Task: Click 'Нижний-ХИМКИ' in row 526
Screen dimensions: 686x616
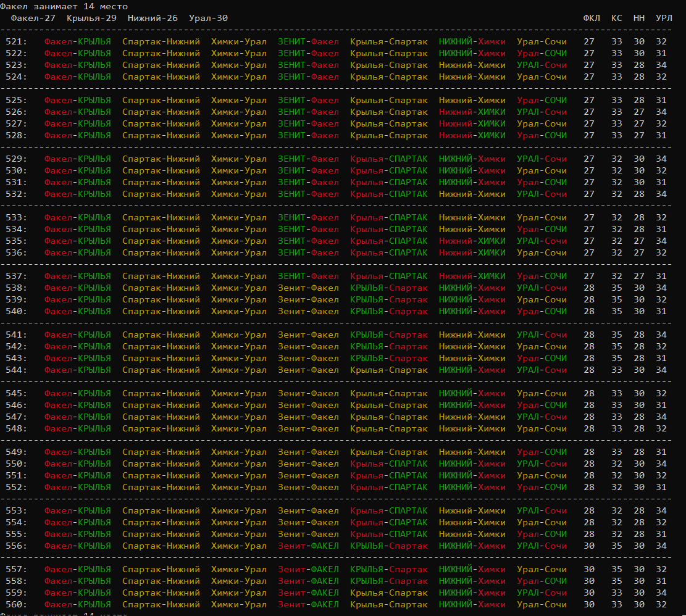Action: click(x=472, y=112)
